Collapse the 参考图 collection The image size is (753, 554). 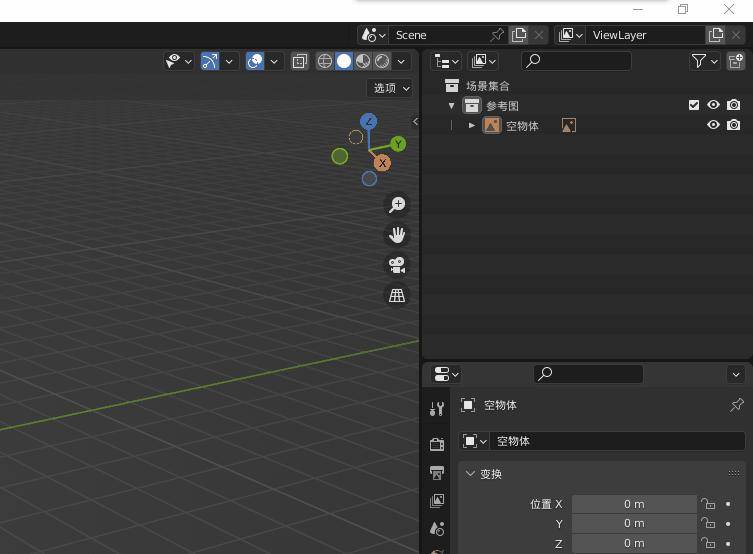pyautogui.click(x=451, y=106)
